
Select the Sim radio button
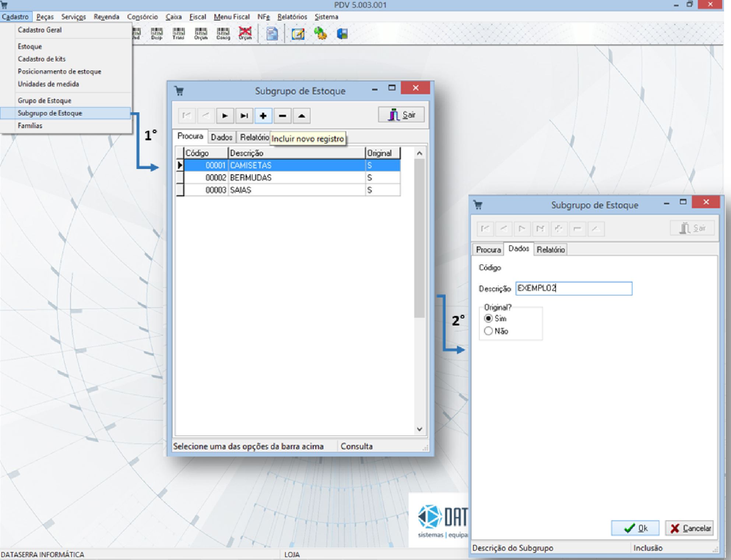coord(488,318)
